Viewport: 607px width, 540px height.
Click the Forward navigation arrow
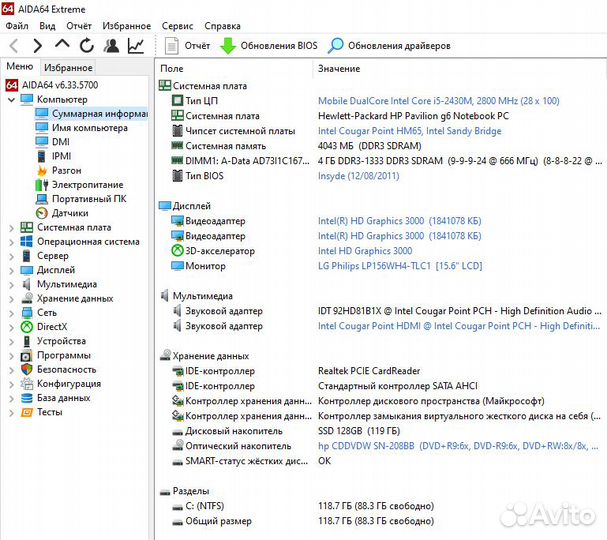click(x=37, y=46)
